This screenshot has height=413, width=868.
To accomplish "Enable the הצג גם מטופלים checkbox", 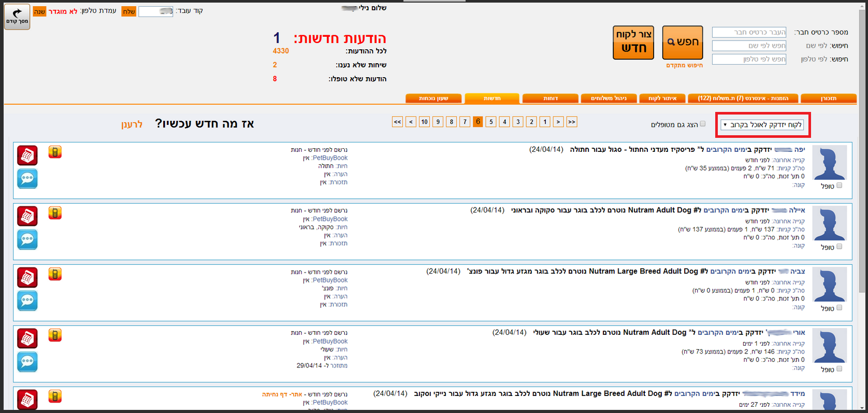I will [x=703, y=124].
